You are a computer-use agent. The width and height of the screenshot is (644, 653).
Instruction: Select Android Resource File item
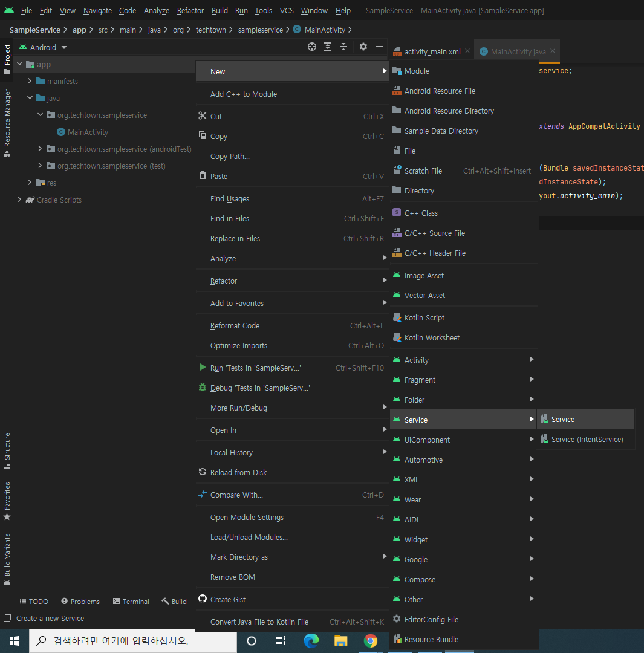[x=464, y=91]
